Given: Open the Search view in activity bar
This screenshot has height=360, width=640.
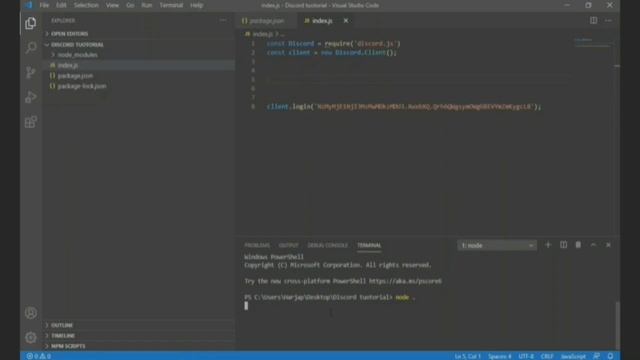Looking at the screenshot, I should point(31,48).
